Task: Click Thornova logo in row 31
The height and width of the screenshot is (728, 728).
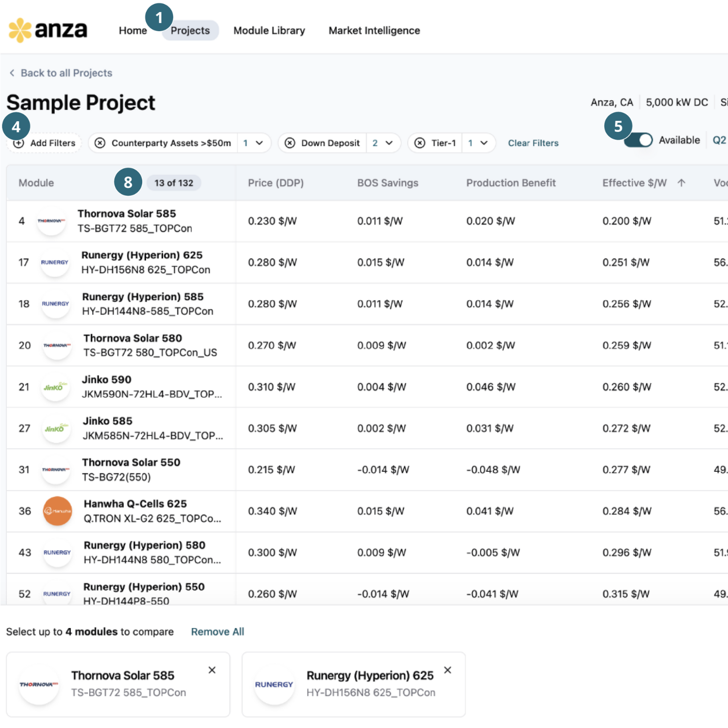Action: pyautogui.click(x=56, y=470)
